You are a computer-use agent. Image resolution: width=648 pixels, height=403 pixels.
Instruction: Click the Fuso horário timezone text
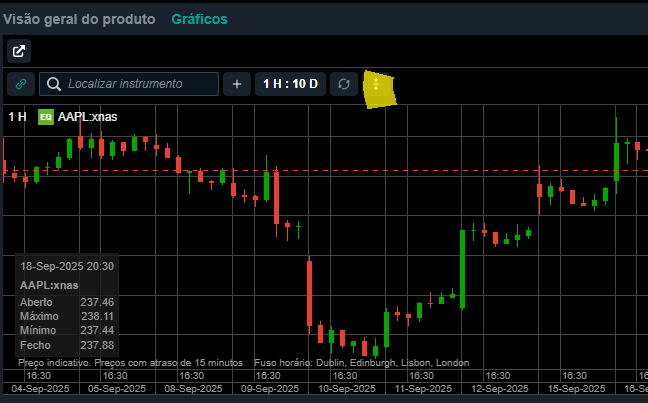click(x=362, y=362)
